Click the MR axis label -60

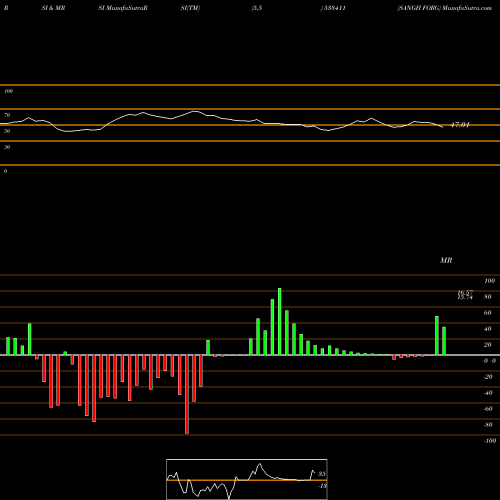488,409
